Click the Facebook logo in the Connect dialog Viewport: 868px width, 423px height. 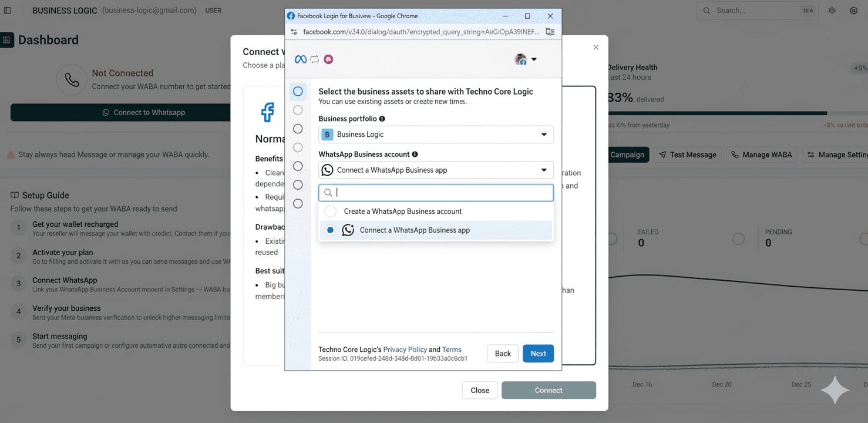[268, 112]
